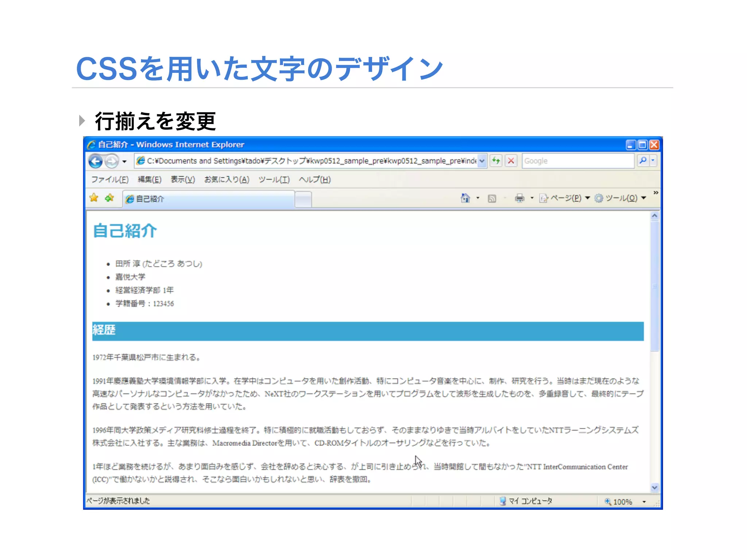Click the scrollbar down arrow
Viewport: 747px width, 560px height.
coord(655,487)
